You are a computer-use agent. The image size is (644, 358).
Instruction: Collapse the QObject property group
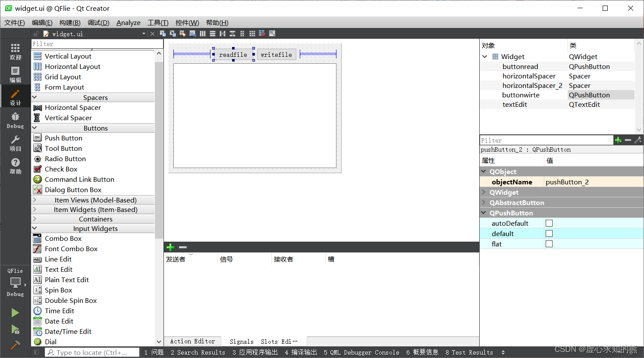pyautogui.click(x=484, y=171)
